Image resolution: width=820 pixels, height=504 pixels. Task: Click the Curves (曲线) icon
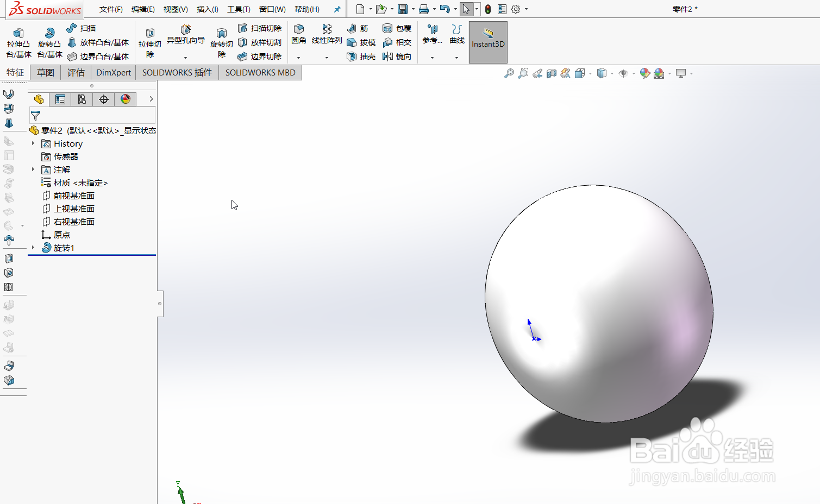pyautogui.click(x=457, y=34)
